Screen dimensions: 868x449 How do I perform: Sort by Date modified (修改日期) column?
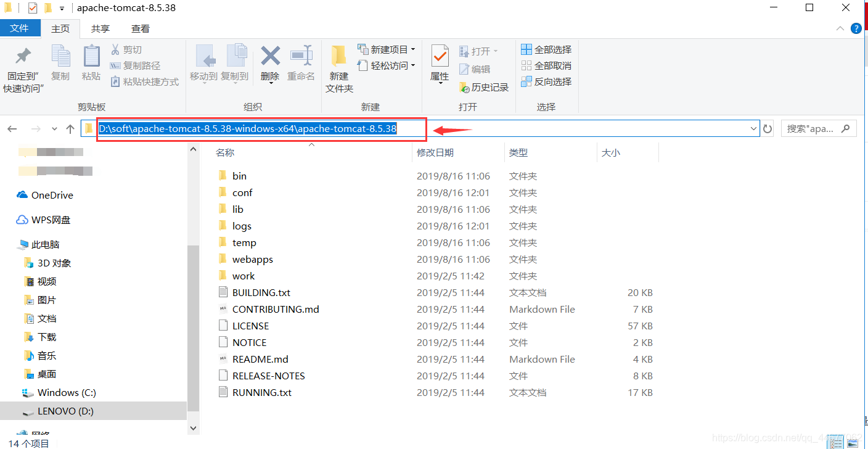coord(435,152)
